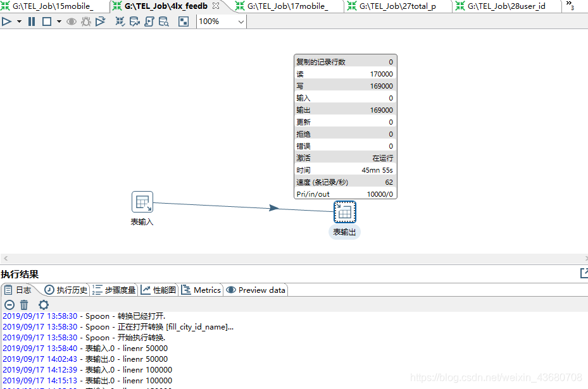Click the 写 169000 metrics row

point(345,86)
